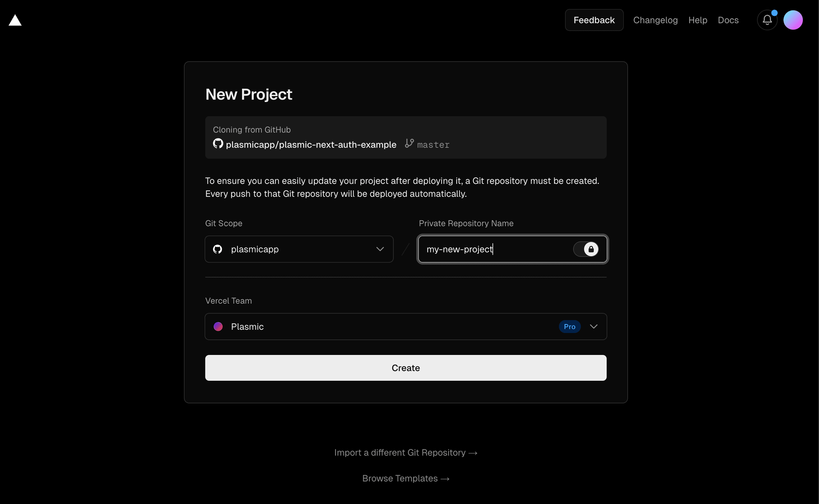Open the profile avatar menu
Screen dimensions: 819x504
793,20
